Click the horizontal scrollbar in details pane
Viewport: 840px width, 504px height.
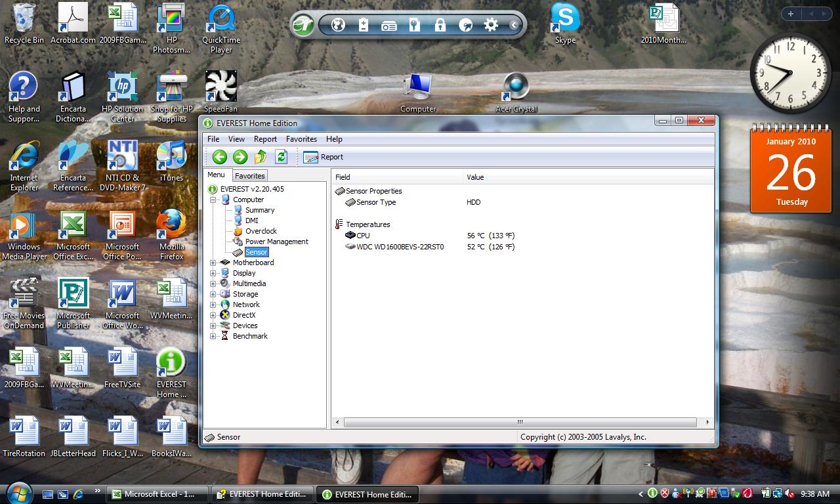click(x=520, y=422)
